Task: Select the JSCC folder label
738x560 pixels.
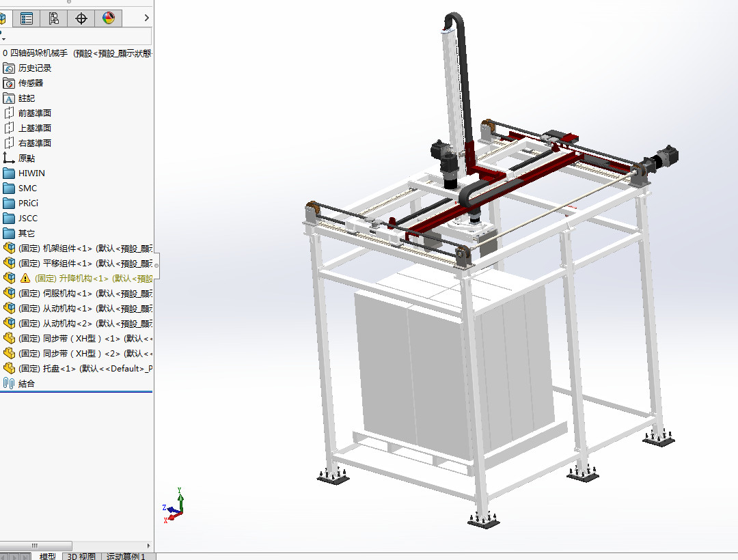Action: click(x=28, y=218)
